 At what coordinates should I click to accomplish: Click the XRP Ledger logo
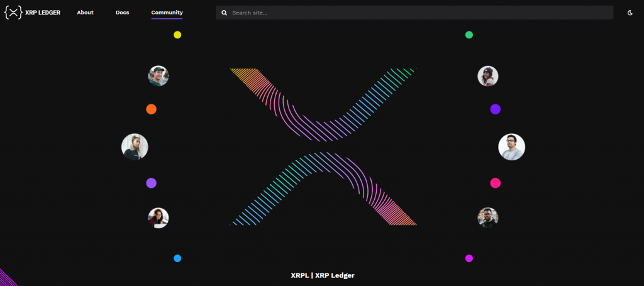(x=33, y=13)
